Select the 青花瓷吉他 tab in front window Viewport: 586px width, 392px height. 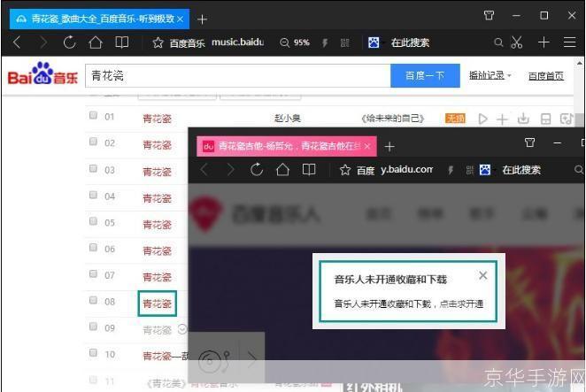tap(287, 146)
